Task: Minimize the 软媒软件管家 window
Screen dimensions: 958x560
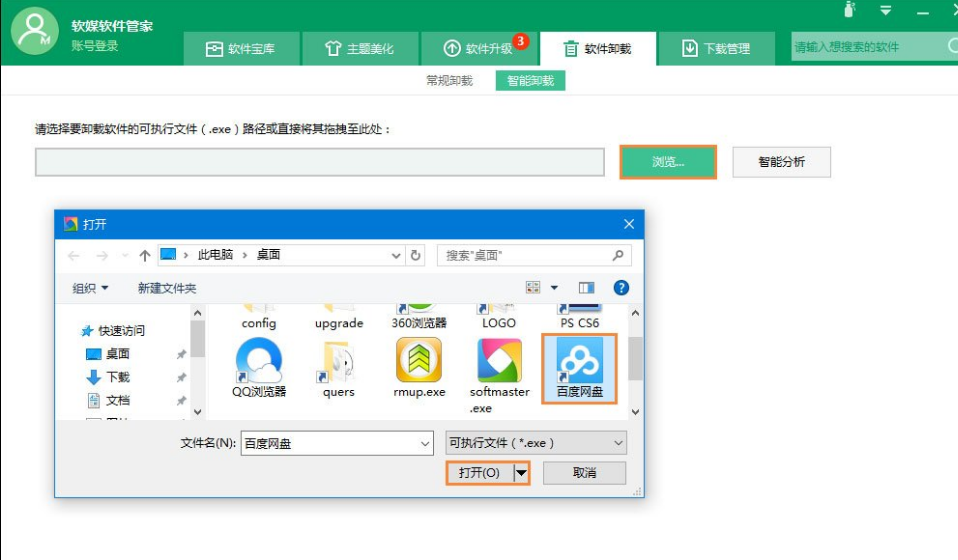Action: (x=923, y=12)
